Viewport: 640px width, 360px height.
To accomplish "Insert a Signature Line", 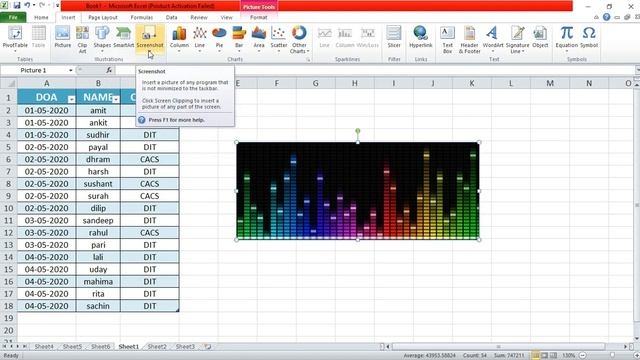I will coord(517,39).
